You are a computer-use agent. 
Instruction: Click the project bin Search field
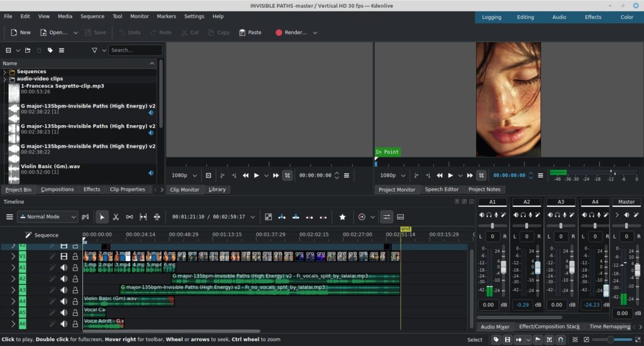[x=135, y=50]
